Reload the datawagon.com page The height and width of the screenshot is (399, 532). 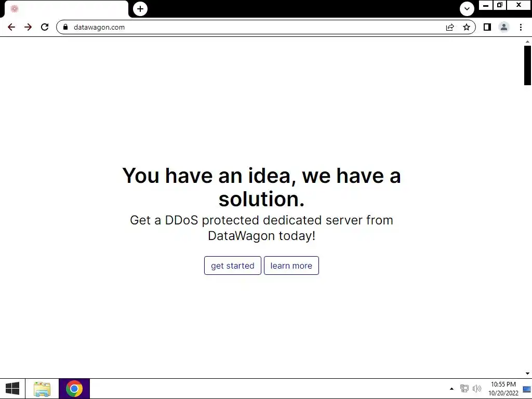45,27
